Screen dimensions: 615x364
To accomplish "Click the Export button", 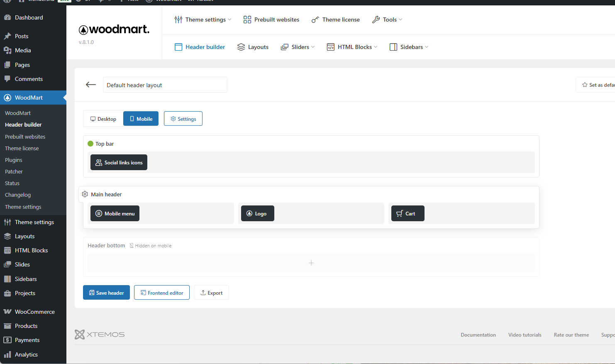I will (211, 293).
